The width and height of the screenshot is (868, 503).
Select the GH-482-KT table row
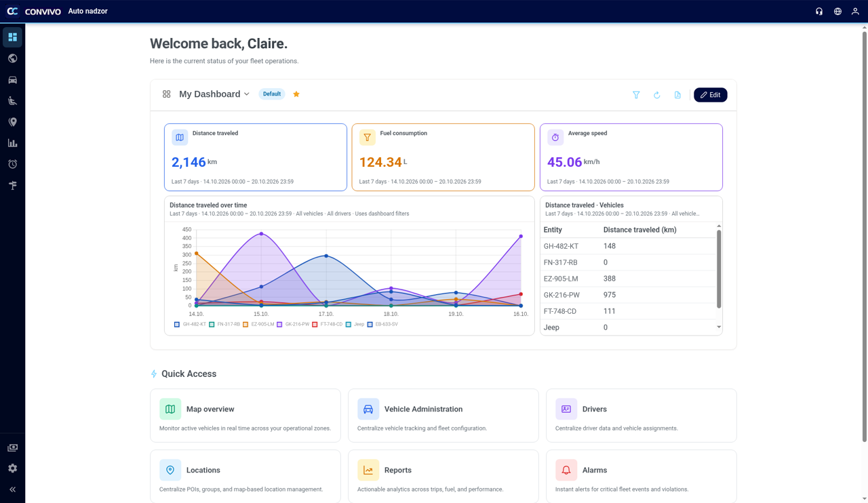coord(628,246)
